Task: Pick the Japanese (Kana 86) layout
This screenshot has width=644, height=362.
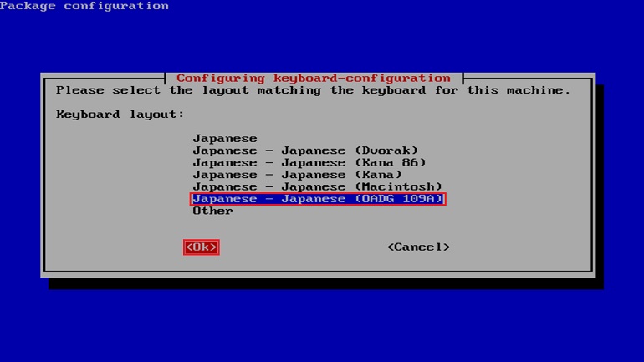Action: [309, 162]
